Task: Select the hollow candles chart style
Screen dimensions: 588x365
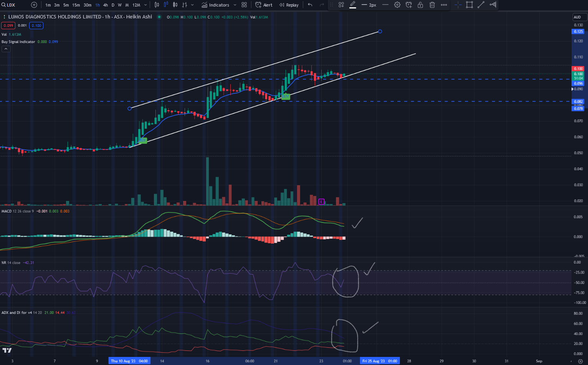Action: 175,5
